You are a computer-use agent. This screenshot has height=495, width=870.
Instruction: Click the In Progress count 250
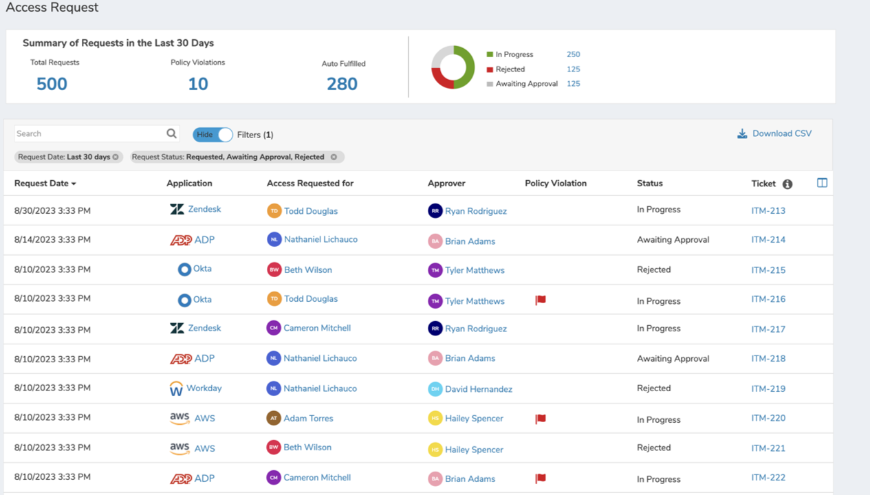(573, 54)
